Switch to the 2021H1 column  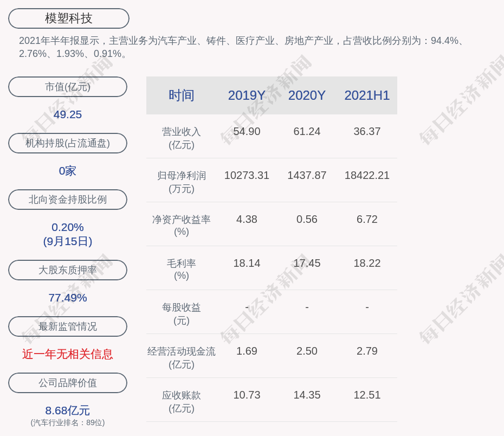point(367,95)
